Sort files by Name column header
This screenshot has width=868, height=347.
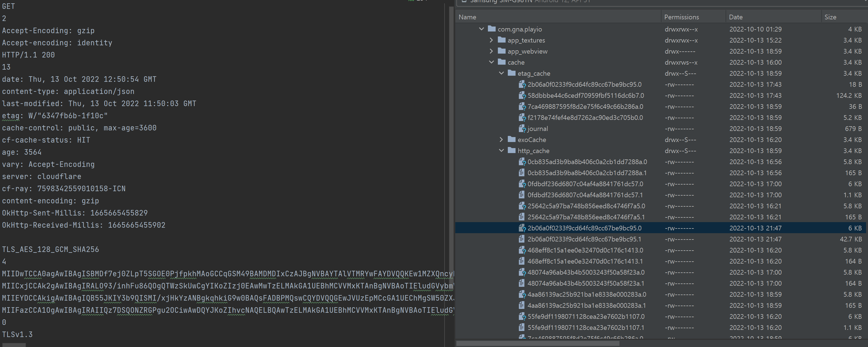tap(467, 17)
